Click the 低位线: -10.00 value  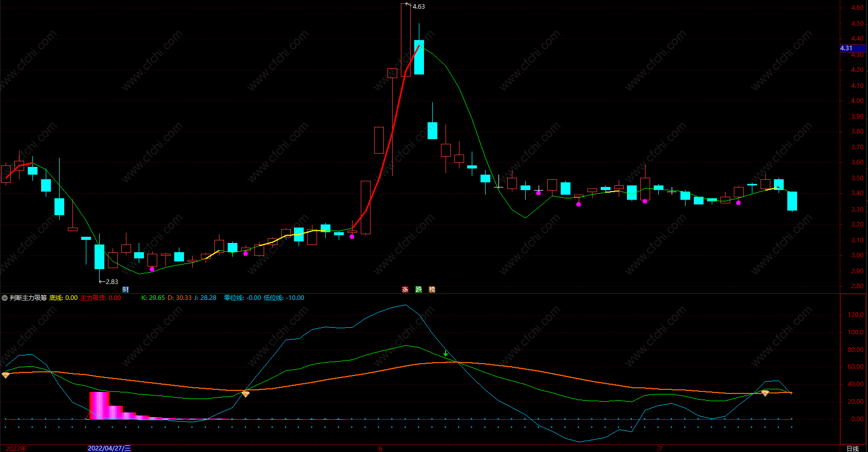(284, 298)
